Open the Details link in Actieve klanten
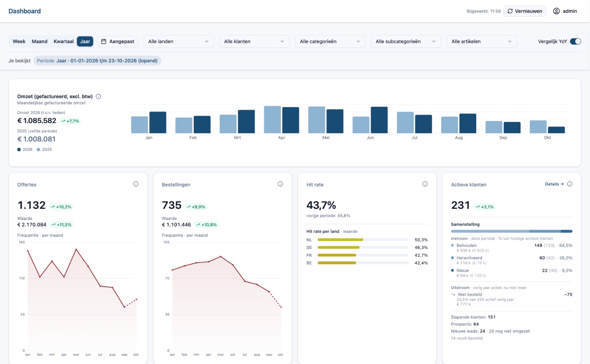 coord(554,184)
